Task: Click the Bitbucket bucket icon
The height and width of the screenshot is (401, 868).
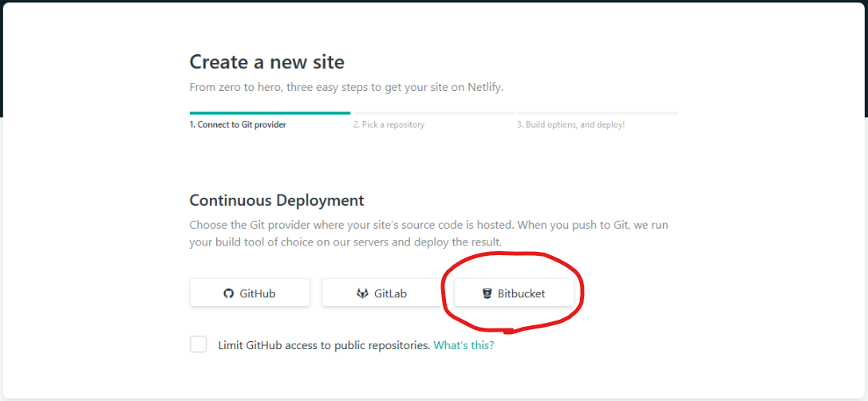Action: click(x=487, y=293)
